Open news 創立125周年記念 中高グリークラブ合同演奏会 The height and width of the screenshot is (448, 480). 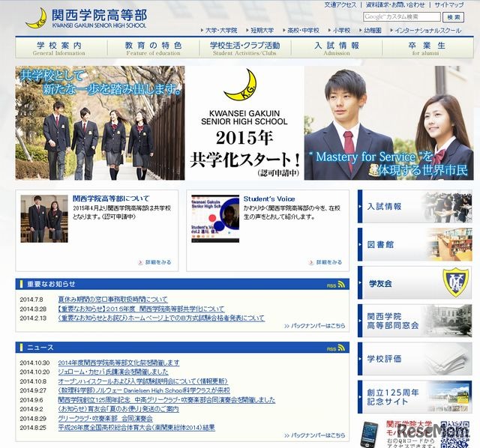click(x=166, y=400)
